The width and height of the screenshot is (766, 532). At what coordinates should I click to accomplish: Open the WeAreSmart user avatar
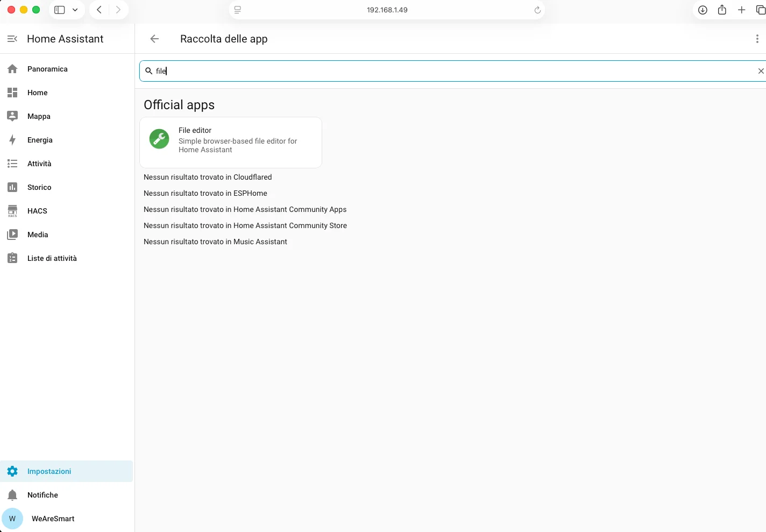12,519
